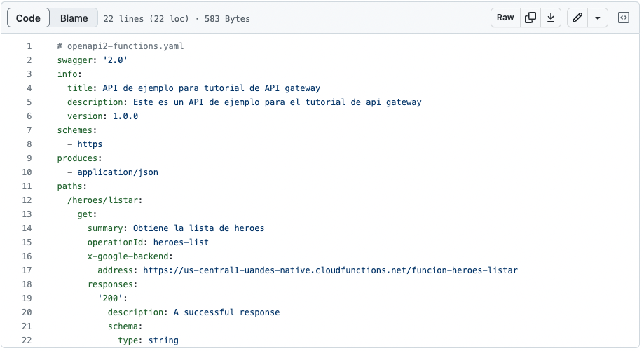Select line number 1
Screen dimensions: 644x351
point(29,46)
